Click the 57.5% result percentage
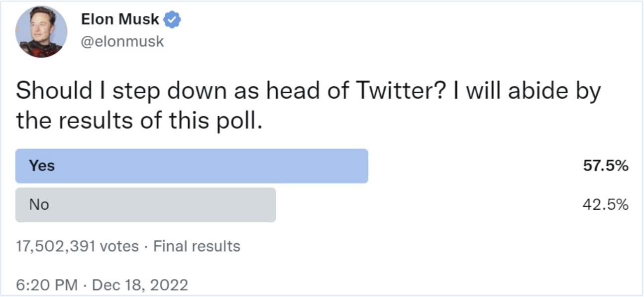This screenshot has height=297, width=644. [606, 166]
